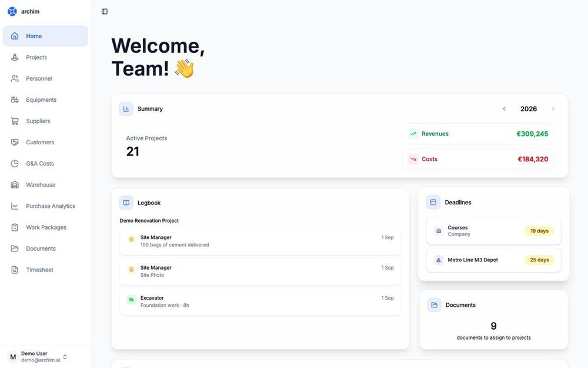This screenshot has height=368, width=588.
Task: Click the Courses deadline building icon
Action: (439, 231)
